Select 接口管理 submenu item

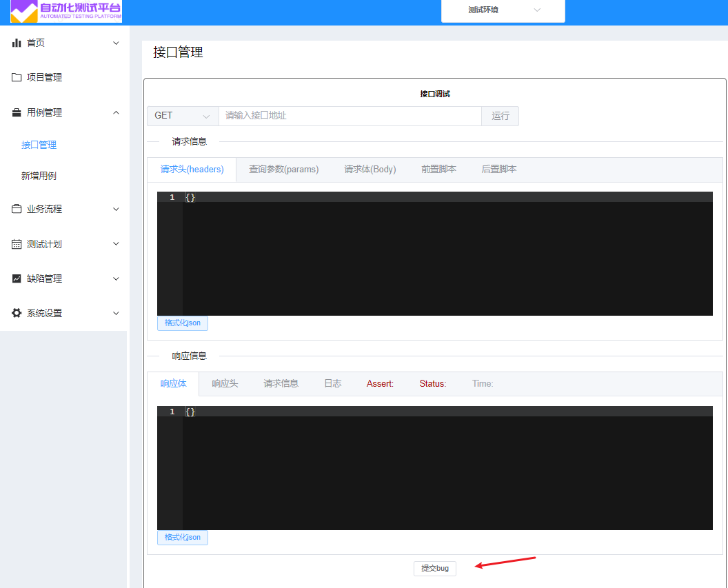tap(39, 145)
